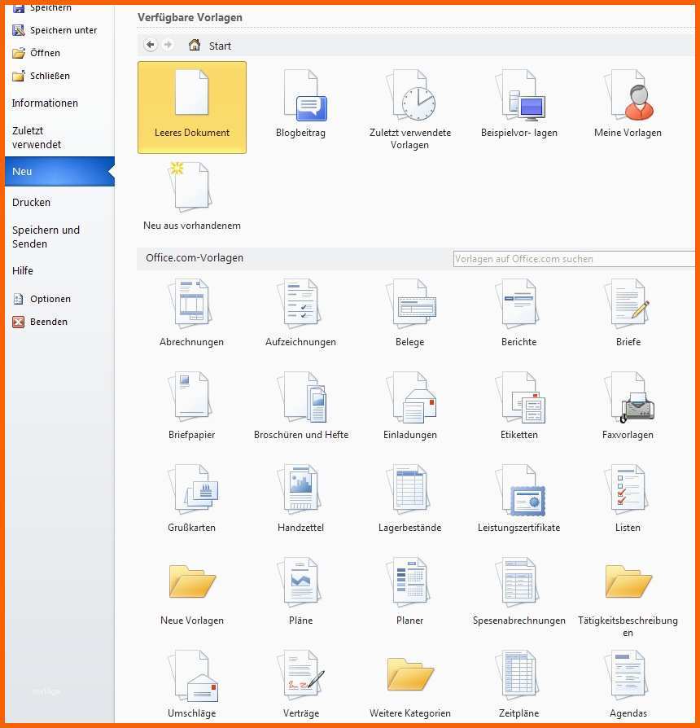Image resolution: width=700 pixels, height=728 pixels.
Task: Open the Leistungszertifikate templates
Action: pyautogui.click(x=519, y=498)
